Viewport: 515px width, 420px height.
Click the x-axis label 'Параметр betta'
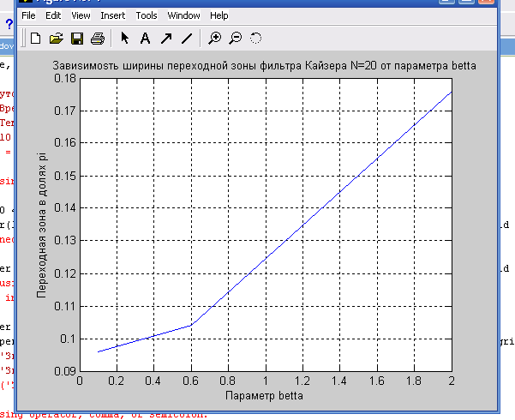[264, 395]
